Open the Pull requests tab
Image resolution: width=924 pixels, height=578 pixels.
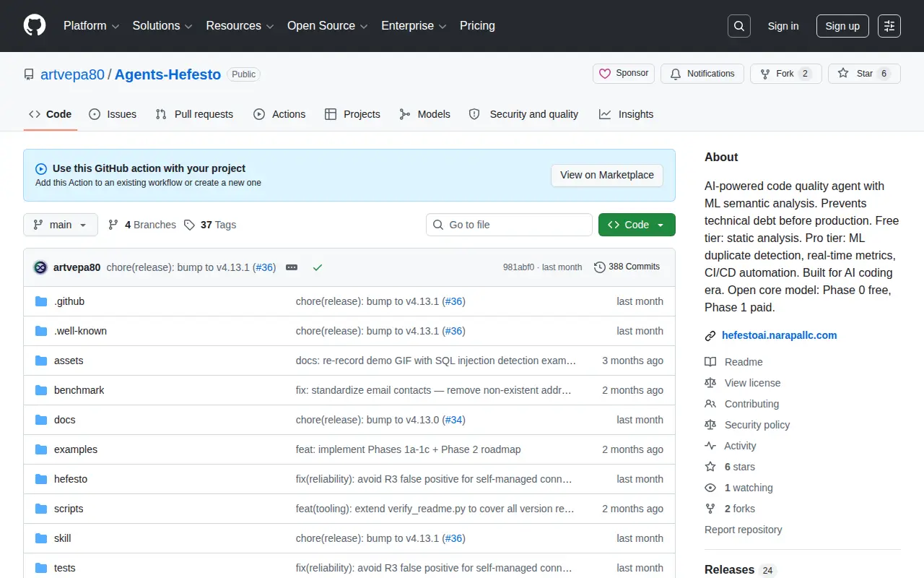[194, 114]
